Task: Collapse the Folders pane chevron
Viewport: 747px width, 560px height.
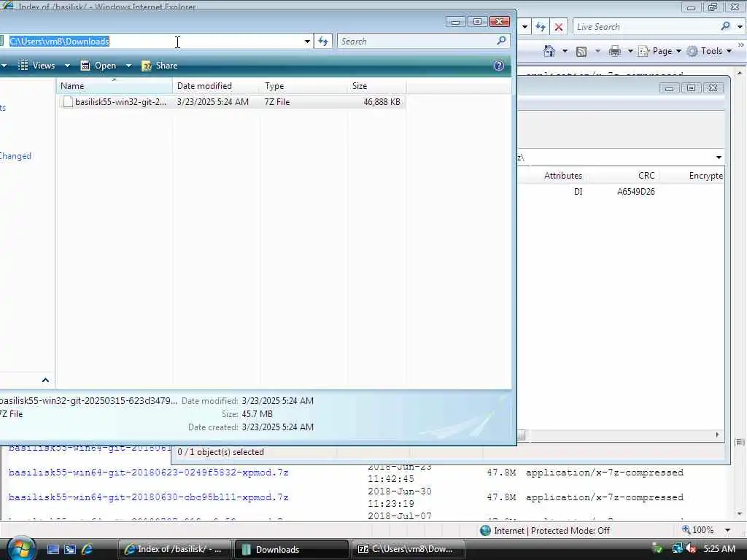Action: tap(45, 380)
